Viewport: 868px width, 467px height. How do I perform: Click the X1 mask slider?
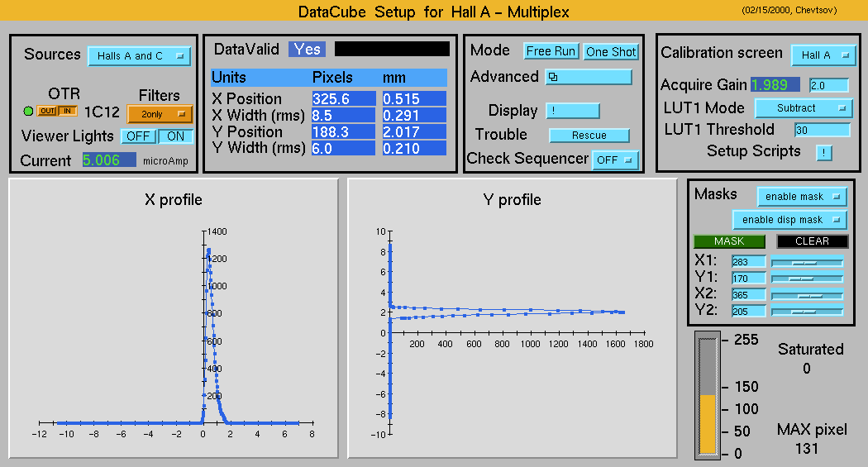pyautogui.click(x=807, y=263)
